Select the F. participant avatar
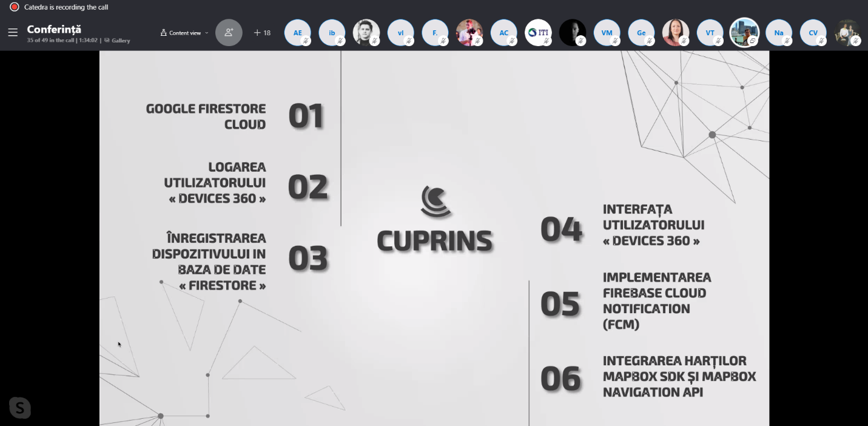 click(435, 33)
